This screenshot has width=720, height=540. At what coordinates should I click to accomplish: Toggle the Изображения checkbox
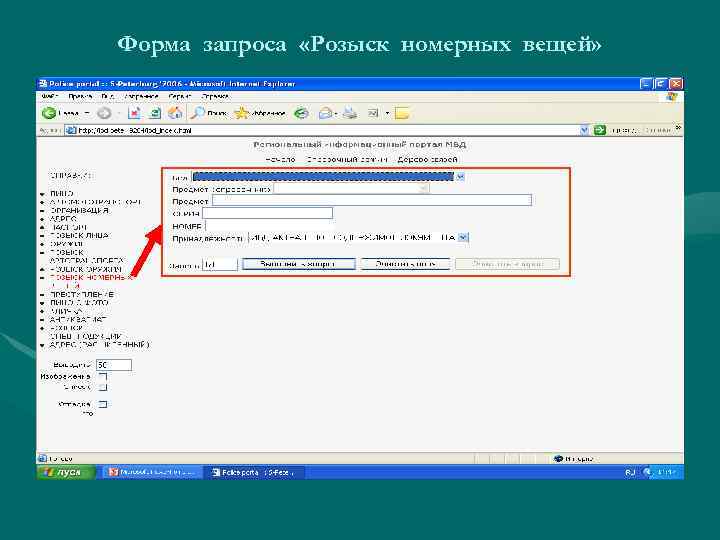(x=103, y=377)
